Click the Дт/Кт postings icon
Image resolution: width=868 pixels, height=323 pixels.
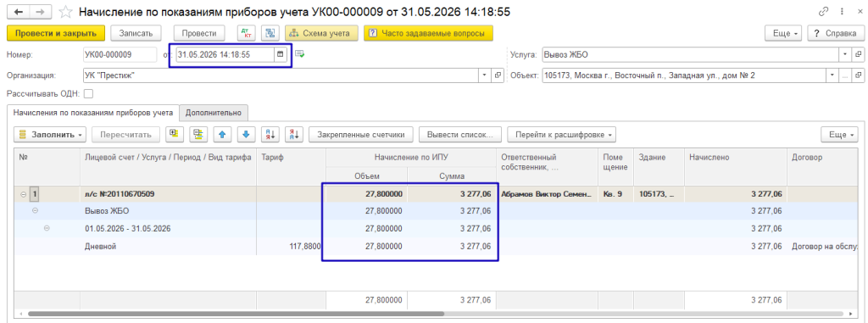point(247,33)
